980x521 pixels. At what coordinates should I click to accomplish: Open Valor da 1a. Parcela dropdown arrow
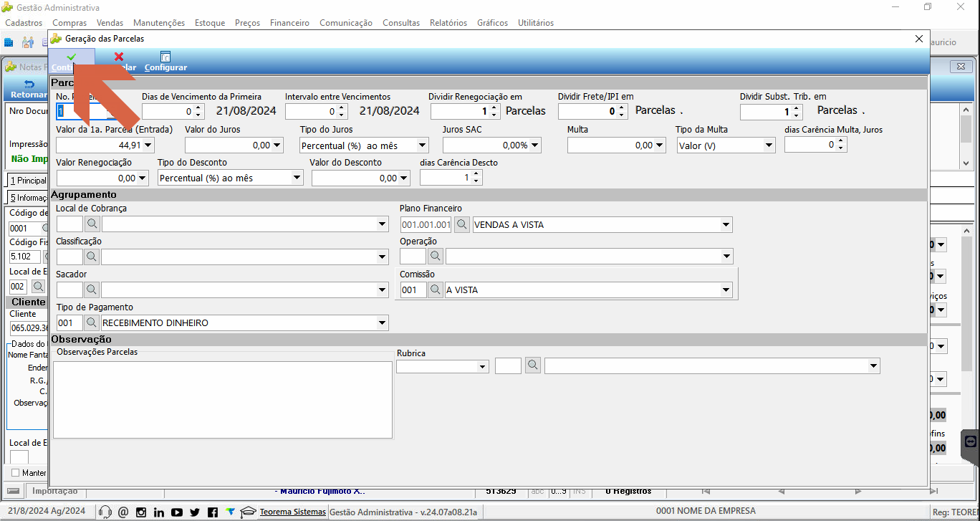tap(148, 145)
